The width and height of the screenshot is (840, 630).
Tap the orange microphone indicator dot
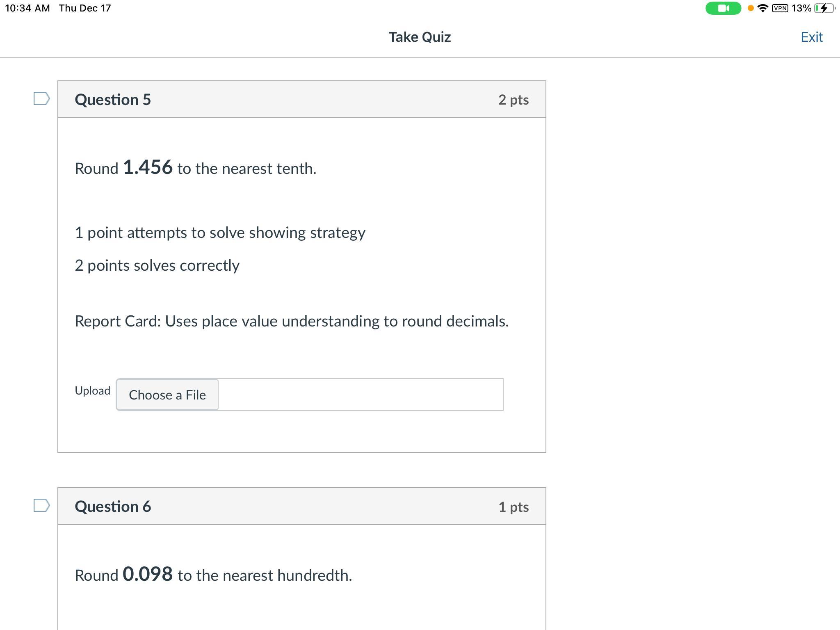[x=751, y=8]
